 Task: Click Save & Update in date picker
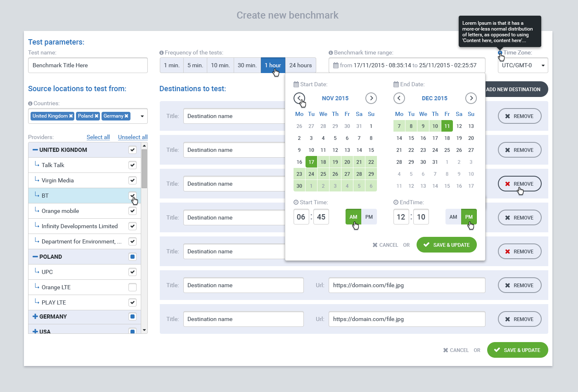[446, 245]
